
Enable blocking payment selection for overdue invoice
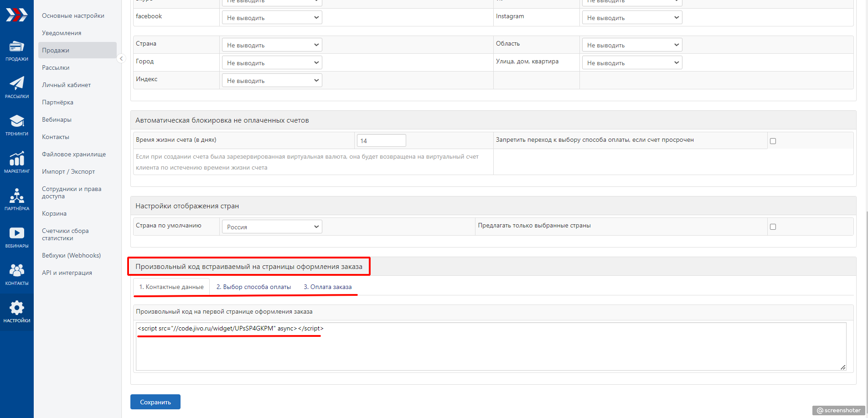(x=773, y=141)
